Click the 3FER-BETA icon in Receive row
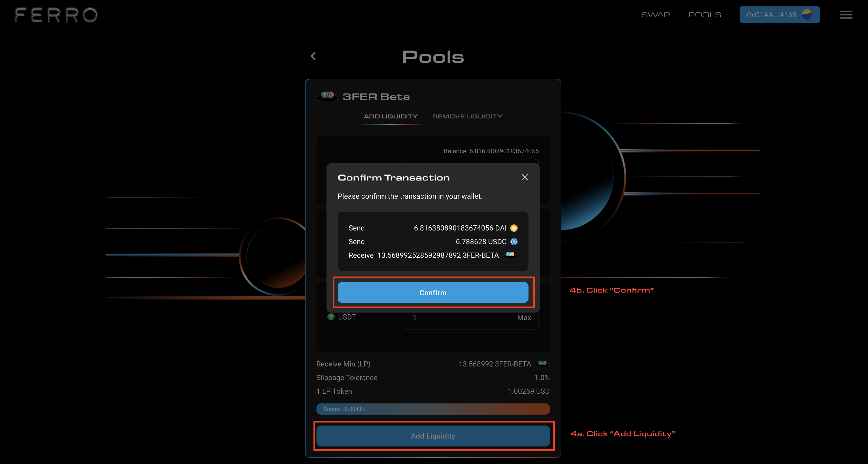 (510, 255)
